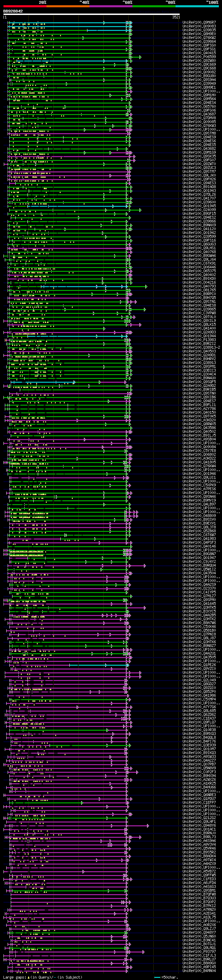Select the UniRef100_Q9ZW80 label
The width and height of the screenshot is (222, 980).
pos(199,60)
